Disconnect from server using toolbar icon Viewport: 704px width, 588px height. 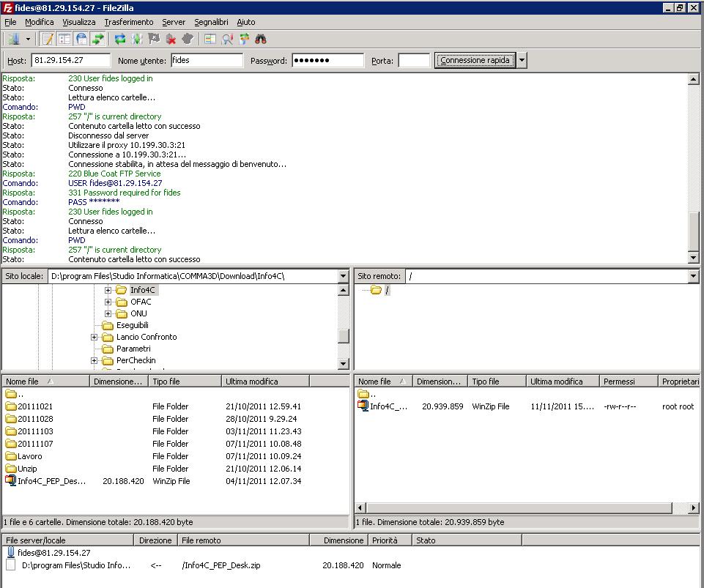pos(171,39)
